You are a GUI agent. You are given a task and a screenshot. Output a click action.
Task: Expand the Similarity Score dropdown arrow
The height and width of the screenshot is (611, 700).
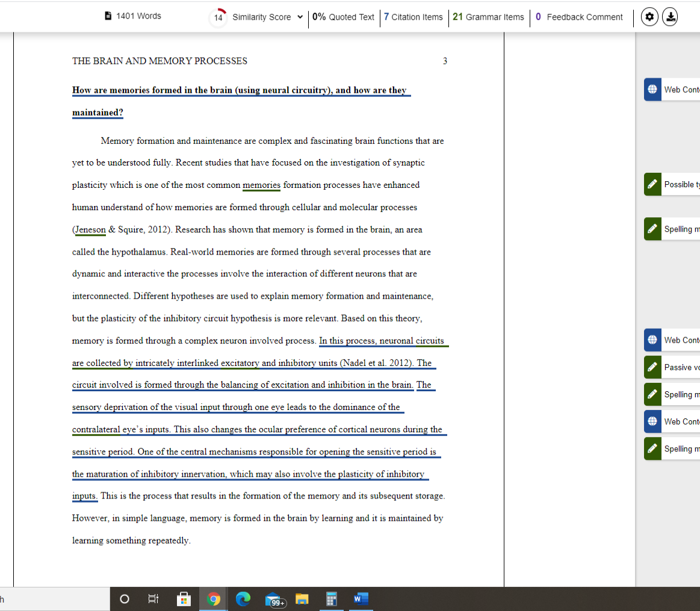[x=300, y=17]
